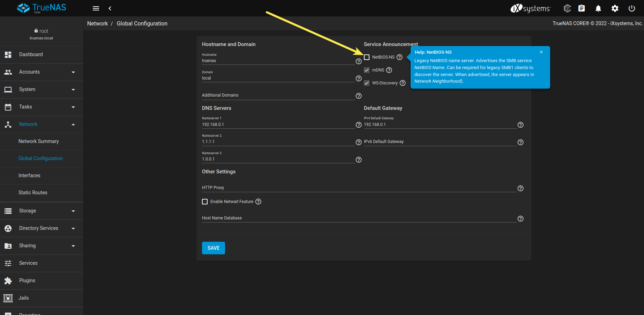Expand the Tasks menu arrow
The width and height of the screenshot is (644, 315).
[x=73, y=107]
